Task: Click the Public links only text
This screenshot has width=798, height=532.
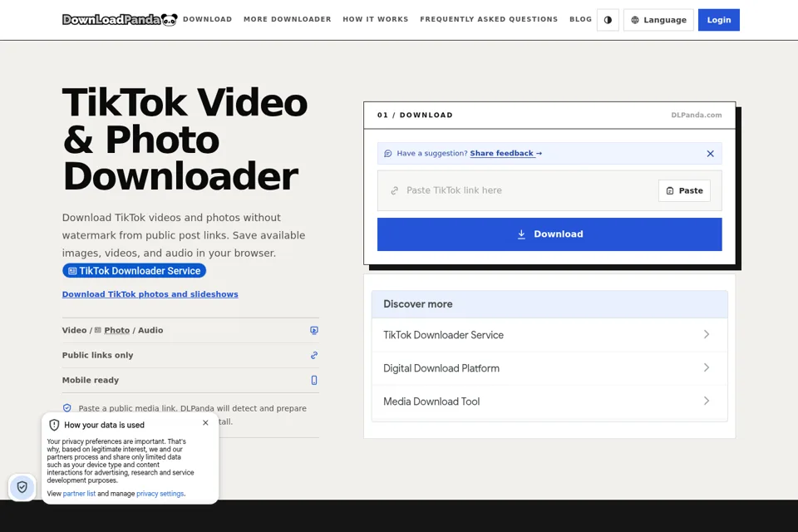Action: [x=98, y=355]
